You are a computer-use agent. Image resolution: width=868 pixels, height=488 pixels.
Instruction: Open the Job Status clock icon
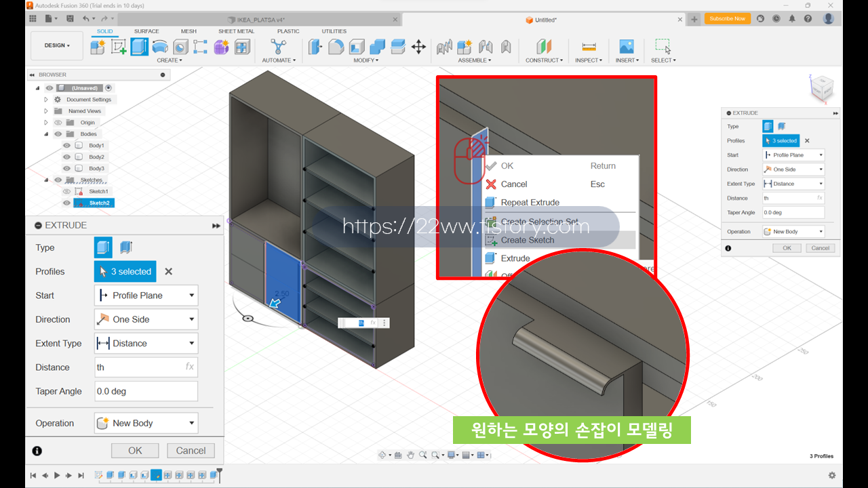(x=776, y=19)
